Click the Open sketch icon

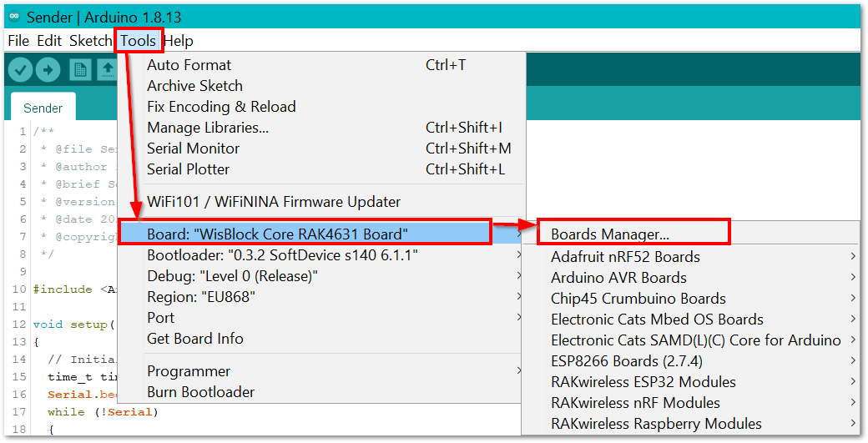[x=108, y=70]
